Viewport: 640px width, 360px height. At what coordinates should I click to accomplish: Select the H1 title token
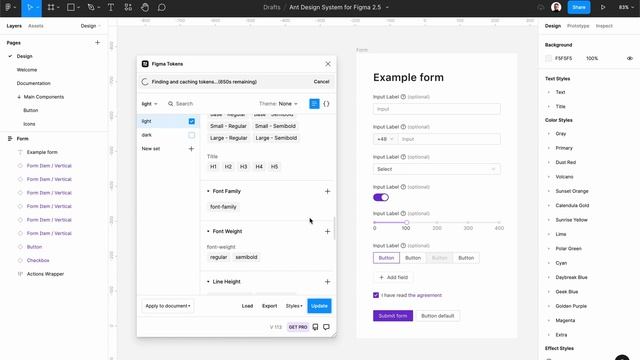tap(213, 167)
